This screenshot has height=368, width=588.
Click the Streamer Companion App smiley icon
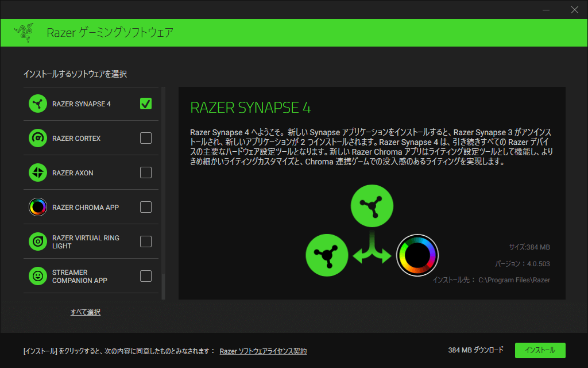pos(38,276)
